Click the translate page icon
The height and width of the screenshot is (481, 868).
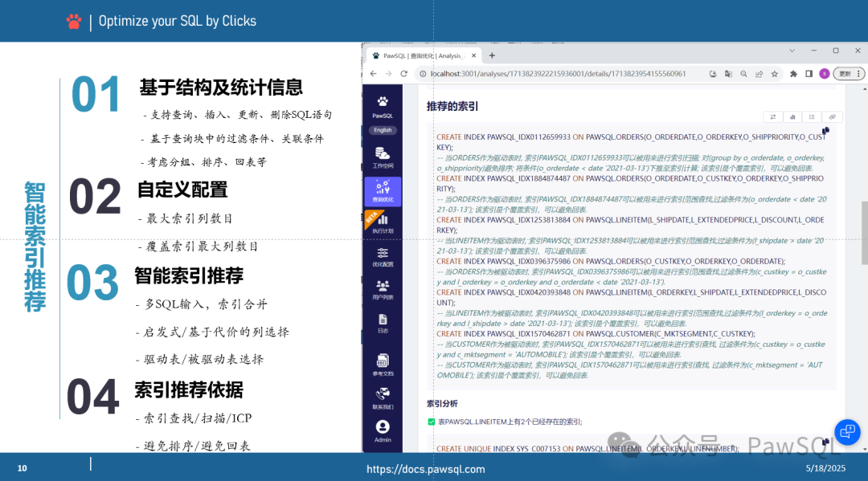(x=728, y=74)
